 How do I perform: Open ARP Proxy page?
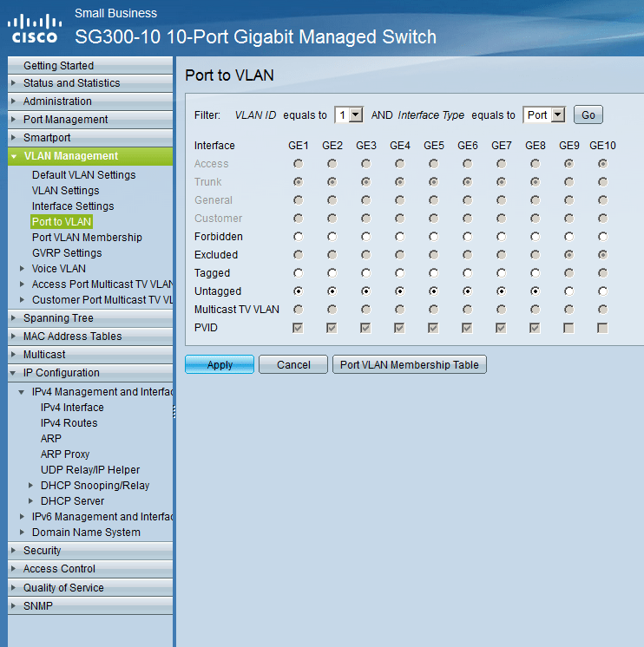(65, 454)
